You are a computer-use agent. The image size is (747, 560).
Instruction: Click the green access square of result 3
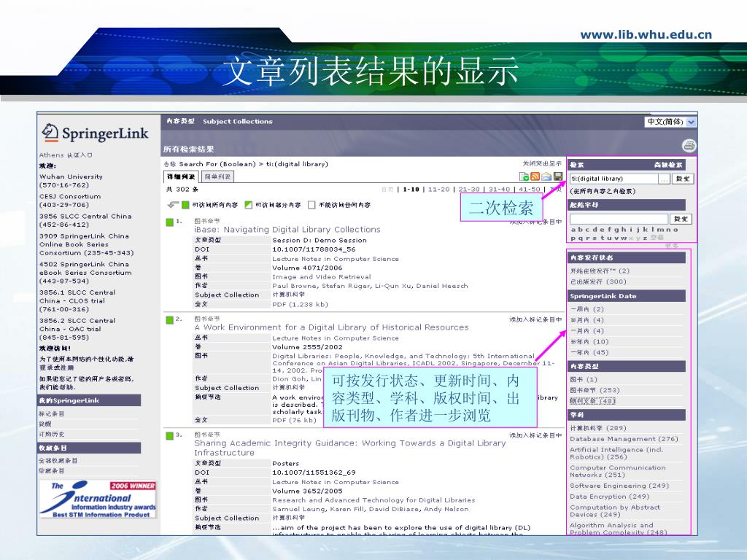[169, 435]
